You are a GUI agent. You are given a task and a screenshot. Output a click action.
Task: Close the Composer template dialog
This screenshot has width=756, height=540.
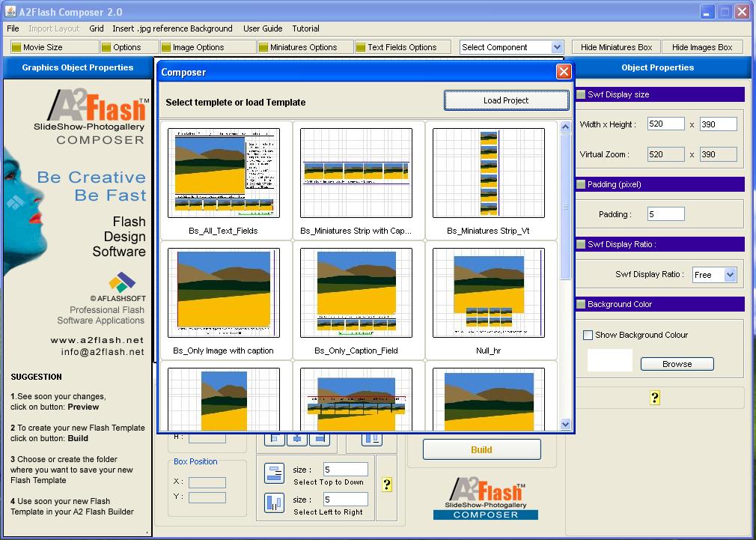point(564,72)
